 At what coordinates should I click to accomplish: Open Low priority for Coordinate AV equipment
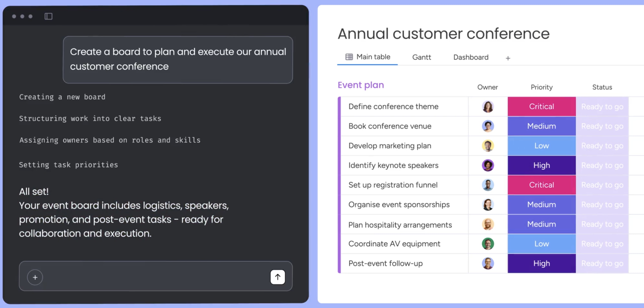tap(542, 244)
